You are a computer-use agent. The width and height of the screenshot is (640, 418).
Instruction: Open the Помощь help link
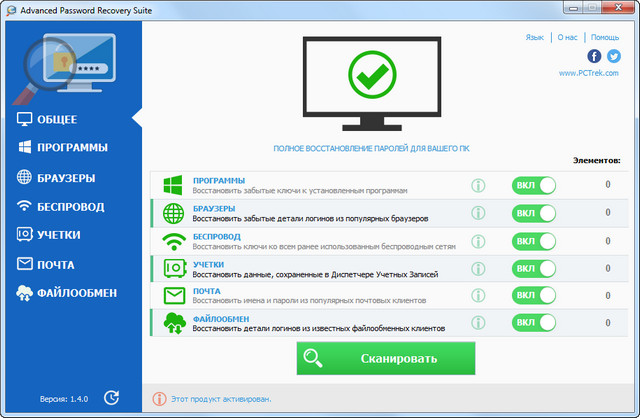tap(605, 37)
